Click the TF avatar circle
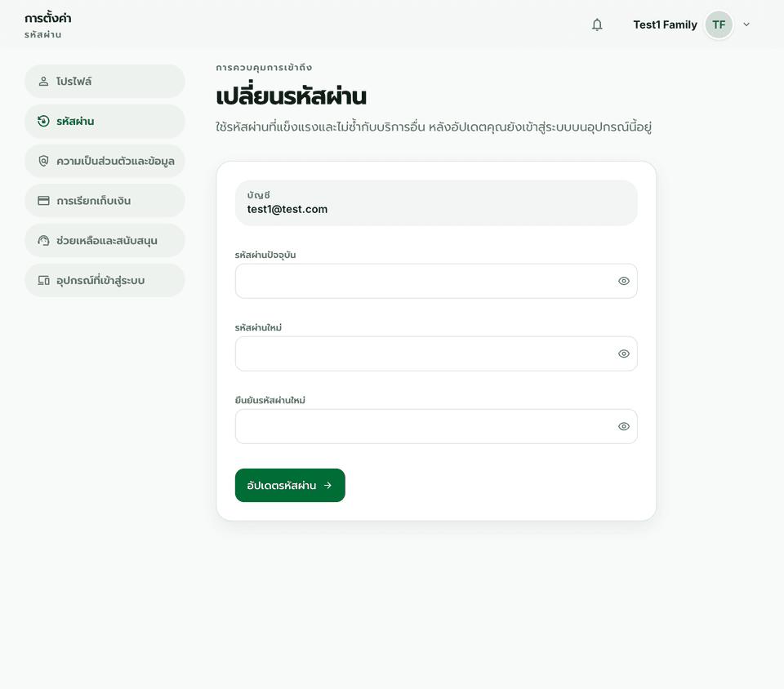 [719, 24]
